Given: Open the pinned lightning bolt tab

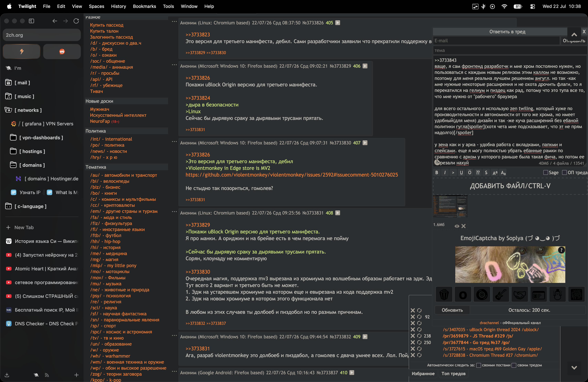Looking at the screenshot, I should pos(22,51).
